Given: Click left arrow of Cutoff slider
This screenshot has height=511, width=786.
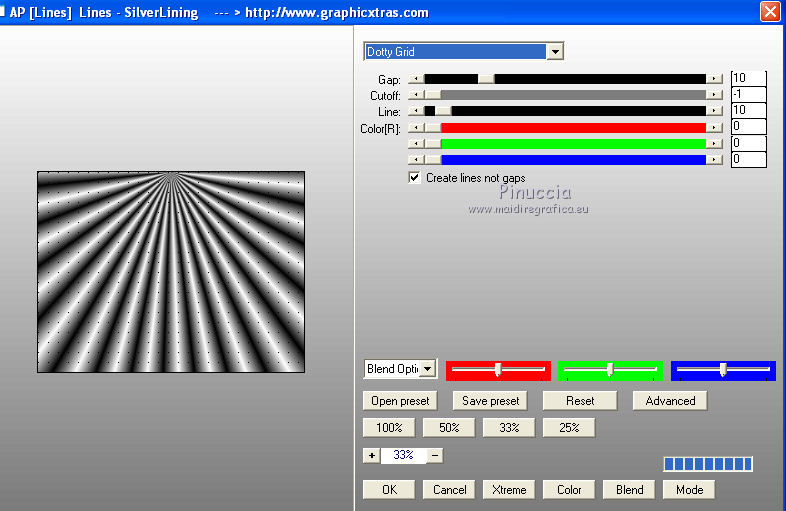Looking at the screenshot, I should [x=416, y=95].
